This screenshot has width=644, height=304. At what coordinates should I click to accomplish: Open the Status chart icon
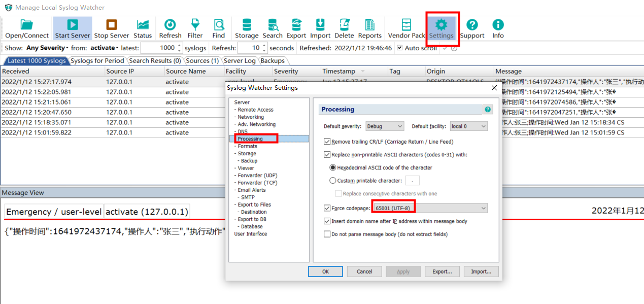pos(143,29)
